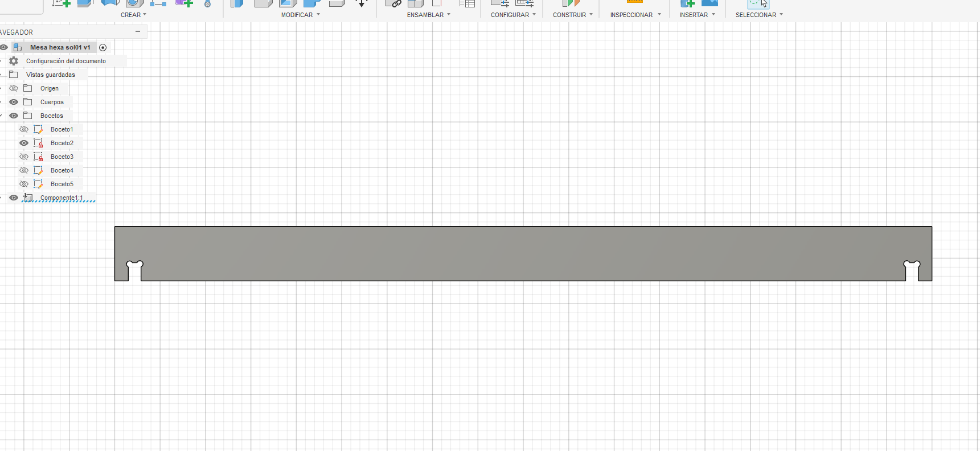Viewport: 980px width, 451px height.
Task: Hide Boceto2 via its eye icon
Action: coord(24,143)
